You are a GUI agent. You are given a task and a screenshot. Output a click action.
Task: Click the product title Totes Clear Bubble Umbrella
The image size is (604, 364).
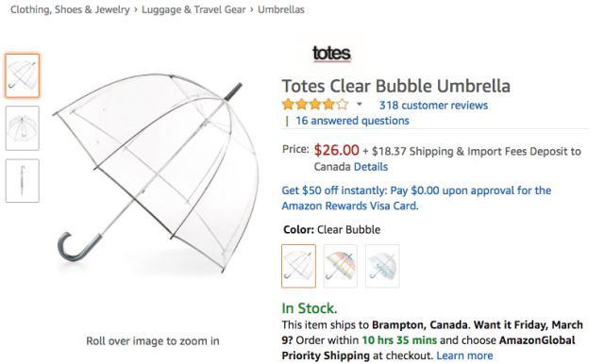coord(396,86)
